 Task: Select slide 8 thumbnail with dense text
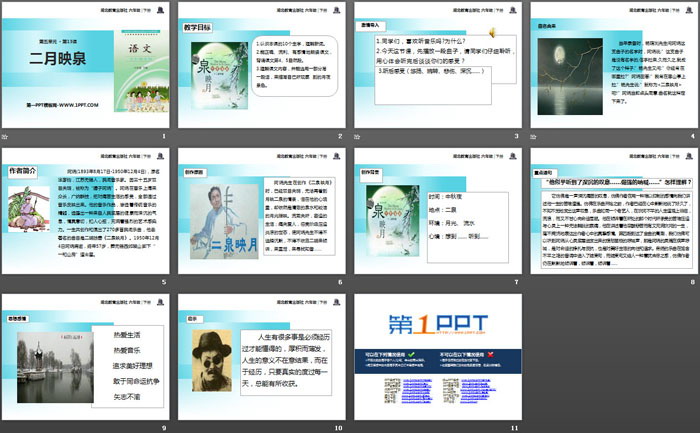pos(614,211)
